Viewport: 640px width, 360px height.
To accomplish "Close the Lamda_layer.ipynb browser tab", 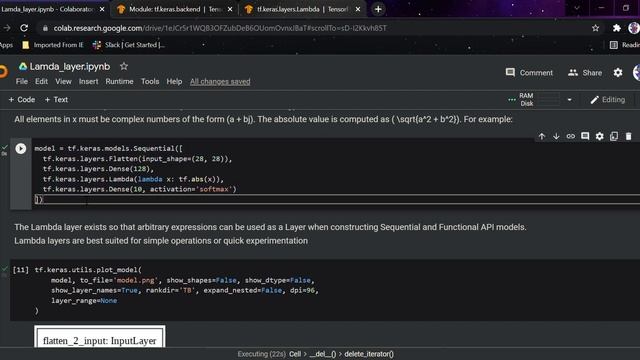I will pos(102,9).
